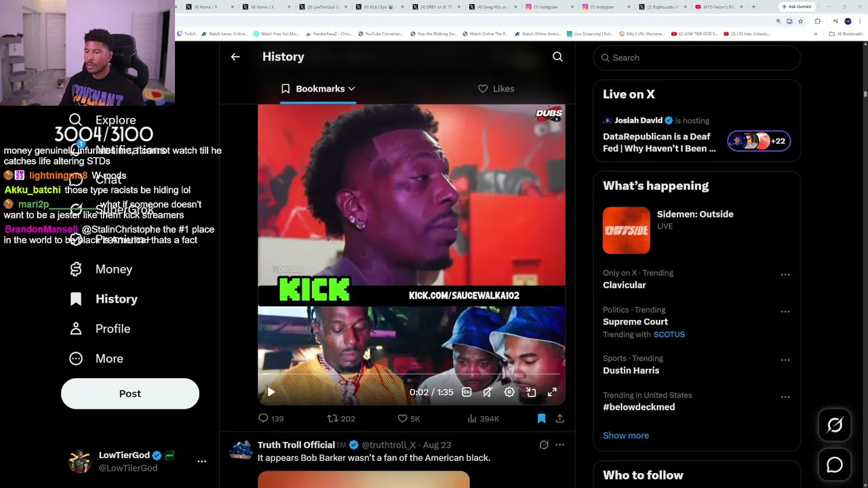Screen dimensions: 868x488
Task: Expand the video to fullscreen
Action: click(552, 392)
